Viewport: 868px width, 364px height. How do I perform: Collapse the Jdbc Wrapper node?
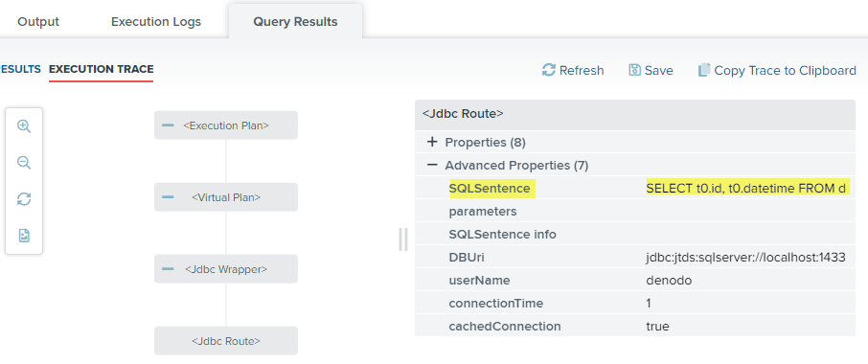[x=168, y=269]
